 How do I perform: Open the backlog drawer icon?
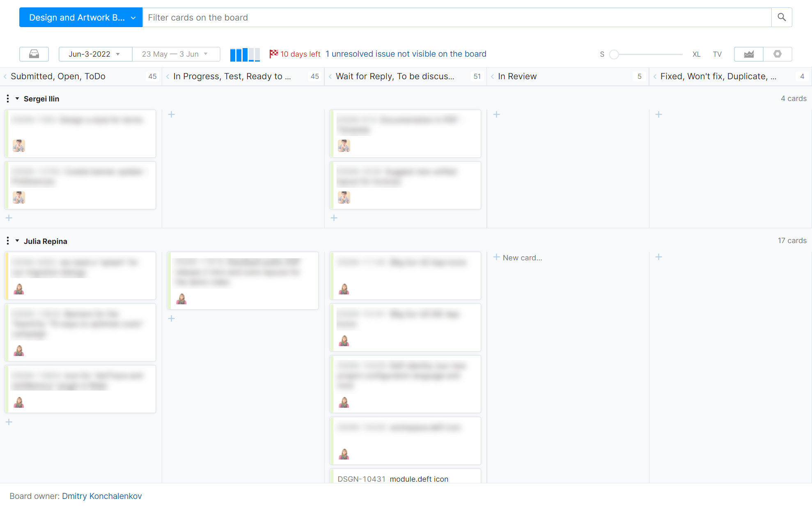[x=34, y=54]
